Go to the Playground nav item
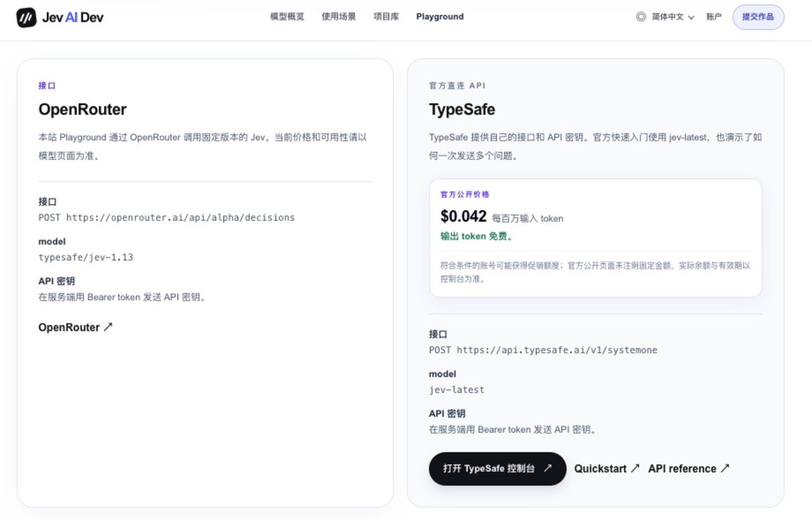This screenshot has width=812, height=521. tap(440, 16)
